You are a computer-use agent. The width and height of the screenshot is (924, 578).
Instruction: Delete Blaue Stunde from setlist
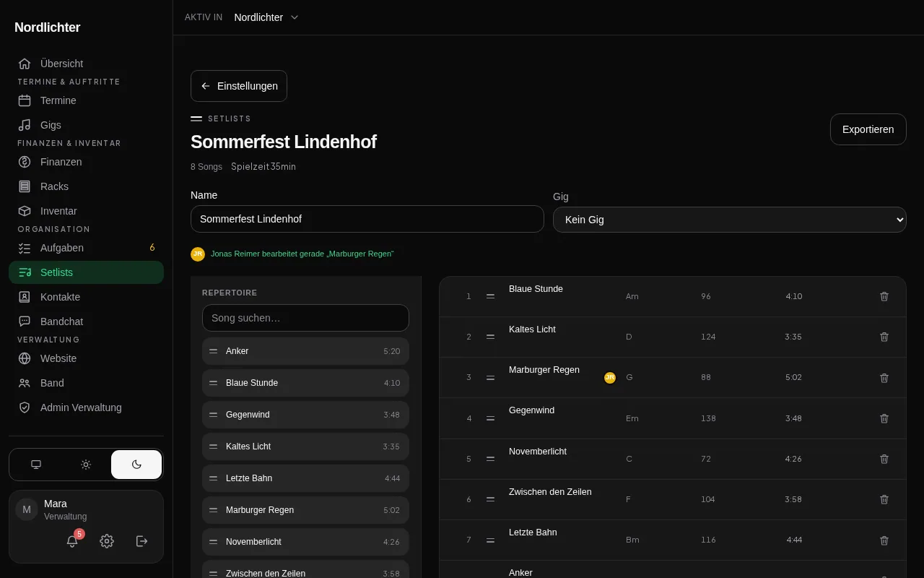point(884,296)
